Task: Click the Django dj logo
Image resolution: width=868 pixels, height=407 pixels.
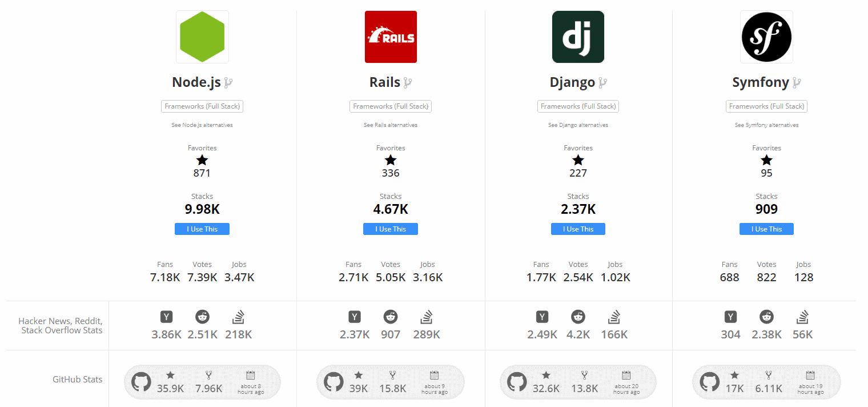Action: pyautogui.click(x=578, y=37)
